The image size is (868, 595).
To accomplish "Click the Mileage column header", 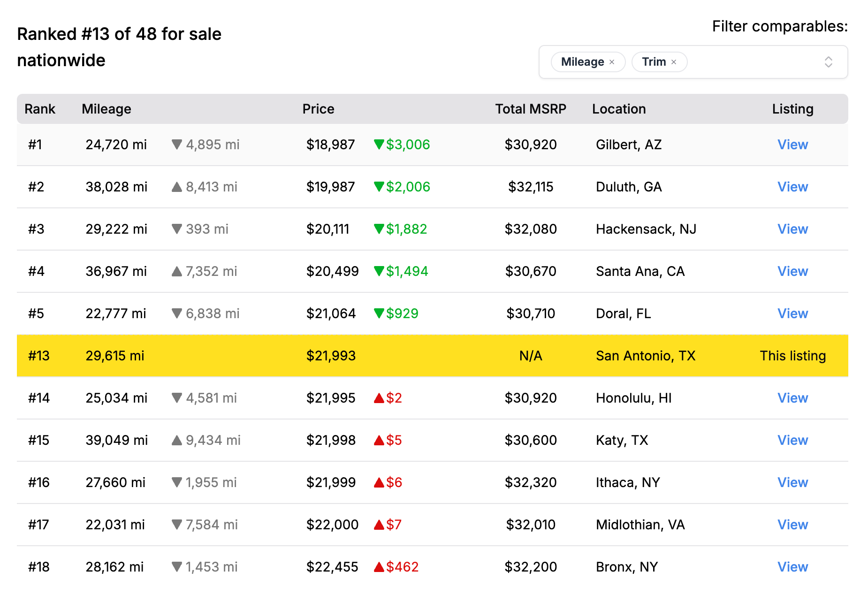I will [107, 109].
